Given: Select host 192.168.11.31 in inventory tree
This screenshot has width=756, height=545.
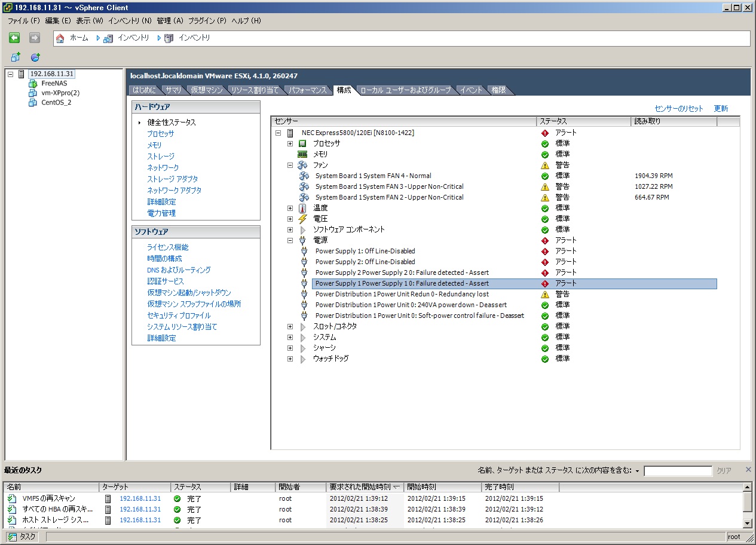Looking at the screenshot, I should point(52,74).
